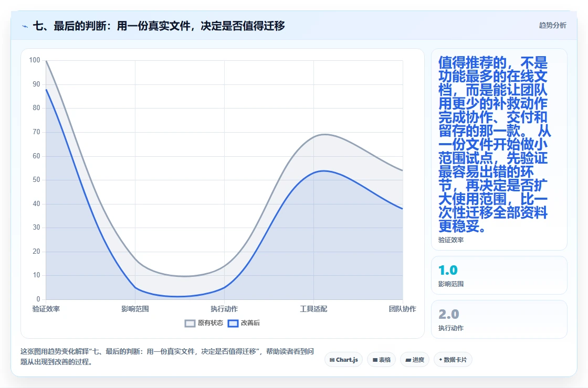Click the 工具适配 x-axis label
Viewport: 588px width, 388px height.
point(313,309)
